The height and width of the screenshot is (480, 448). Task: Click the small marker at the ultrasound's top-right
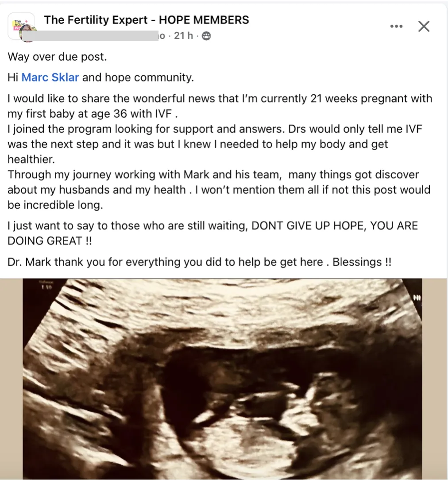click(x=417, y=297)
